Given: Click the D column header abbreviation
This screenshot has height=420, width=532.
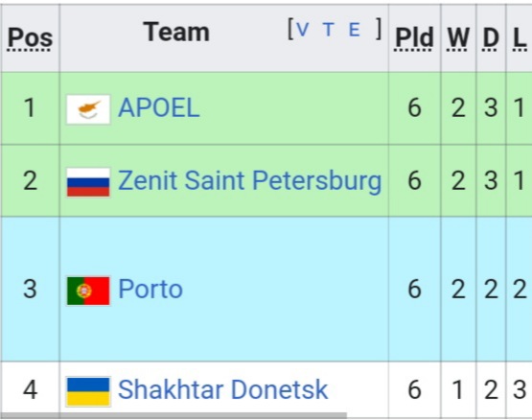Looking at the screenshot, I should click(491, 37).
